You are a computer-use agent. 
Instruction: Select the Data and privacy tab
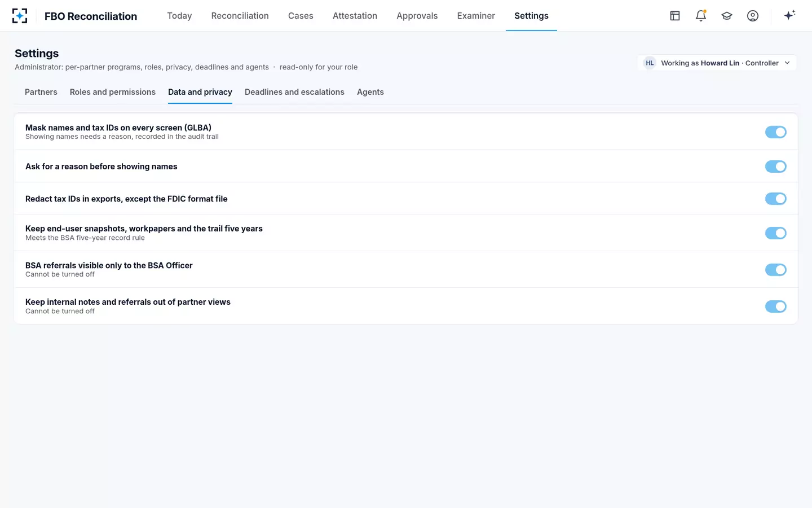tap(200, 92)
